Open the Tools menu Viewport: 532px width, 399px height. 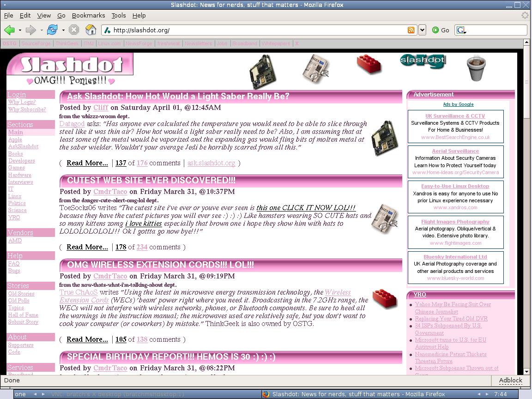pos(119,15)
